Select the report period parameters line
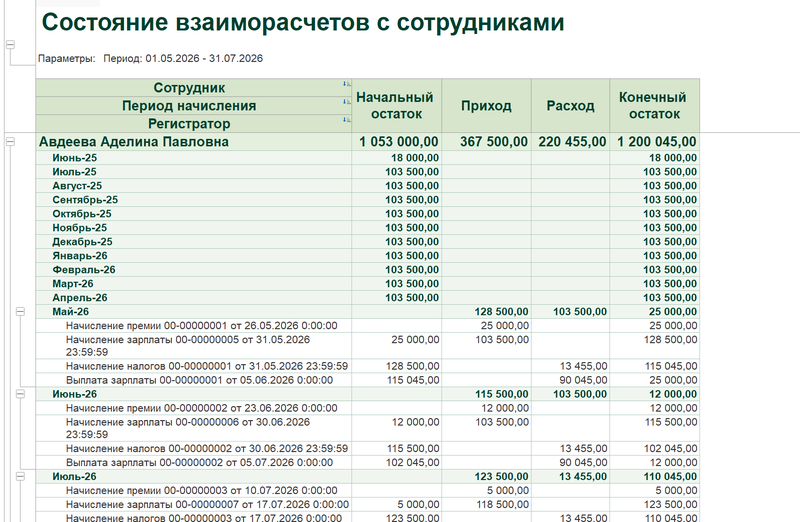 click(x=151, y=58)
